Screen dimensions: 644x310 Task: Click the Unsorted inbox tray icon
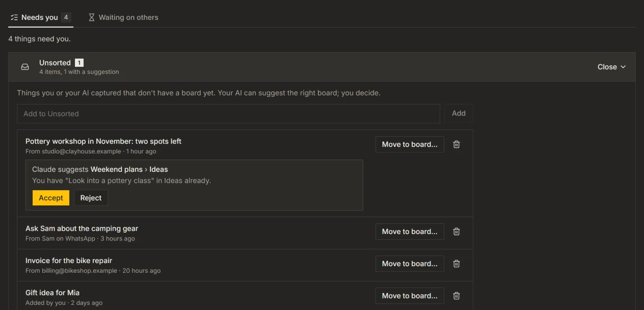coord(25,67)
